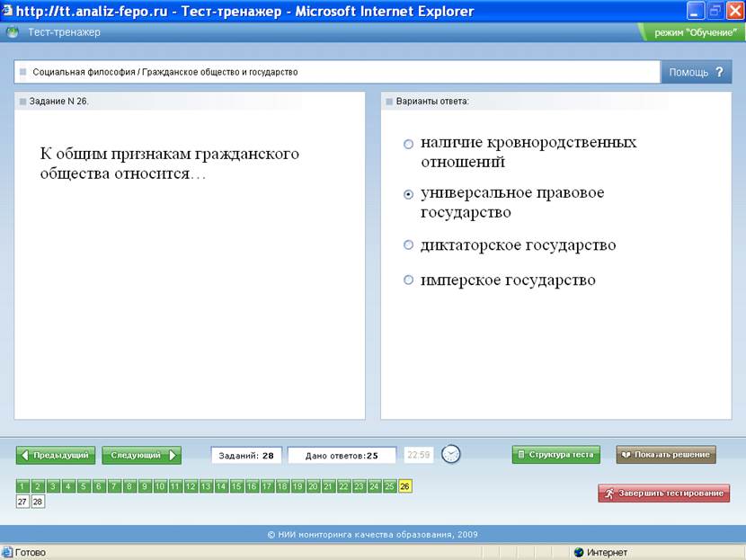Click the clock timer icon
746x560 pixels.
(x=450, y=454)
